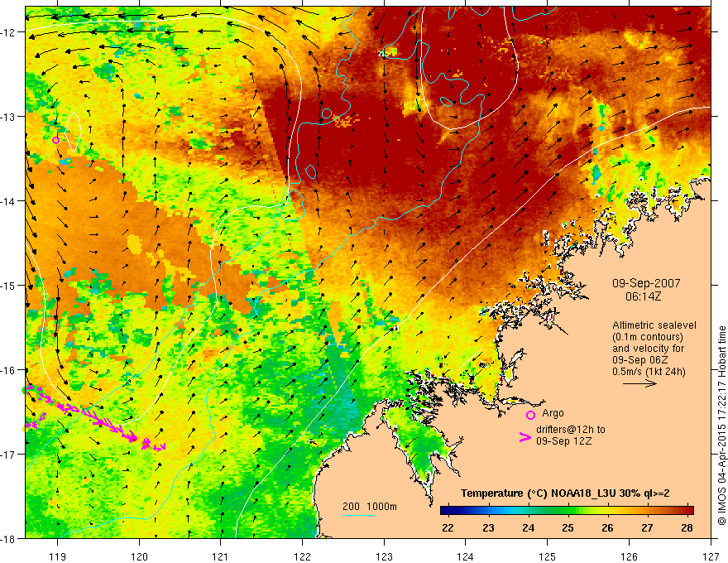Click the cyan 200 1000m contour legend line
728x563 pixels.
(359, 515)
